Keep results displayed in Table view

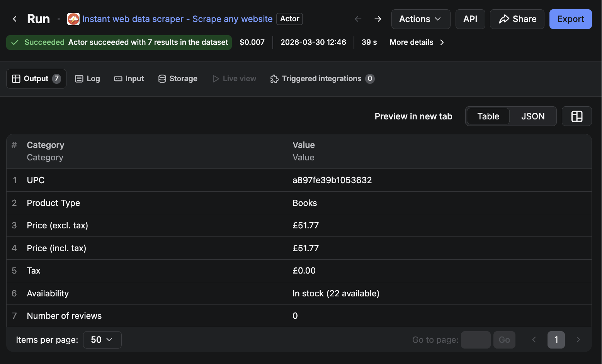[x=488, y=116]
